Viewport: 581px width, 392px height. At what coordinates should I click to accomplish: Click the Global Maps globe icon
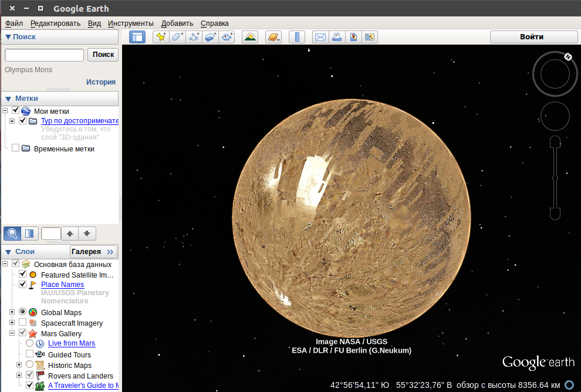pyautogui.click(x=33, y=312)
